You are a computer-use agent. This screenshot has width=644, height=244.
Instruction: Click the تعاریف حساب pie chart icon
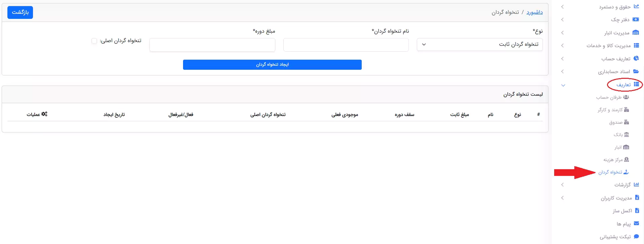636,58
